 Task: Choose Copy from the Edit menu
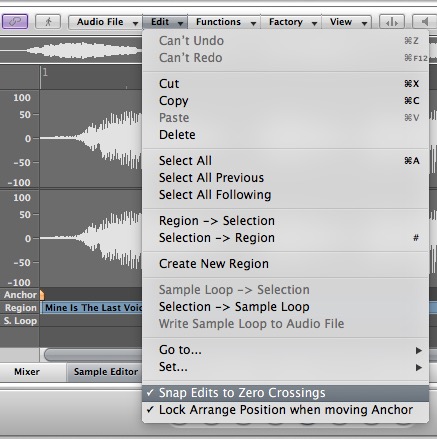pos(285,101)
